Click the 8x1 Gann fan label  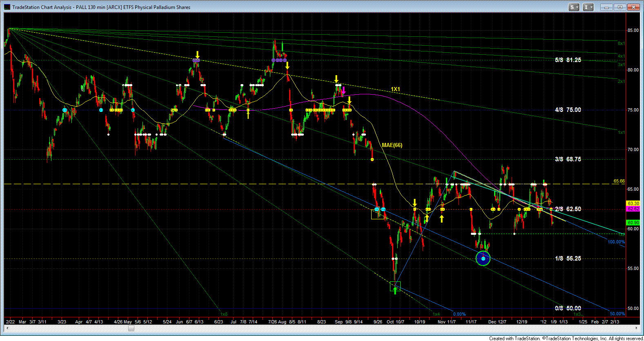coord(621,43)
